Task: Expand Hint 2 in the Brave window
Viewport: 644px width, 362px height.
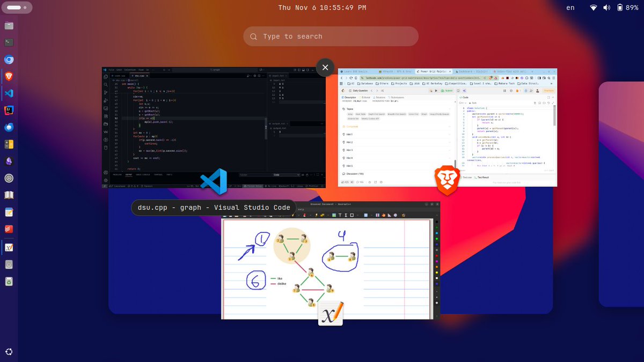Action: point(397,142)
